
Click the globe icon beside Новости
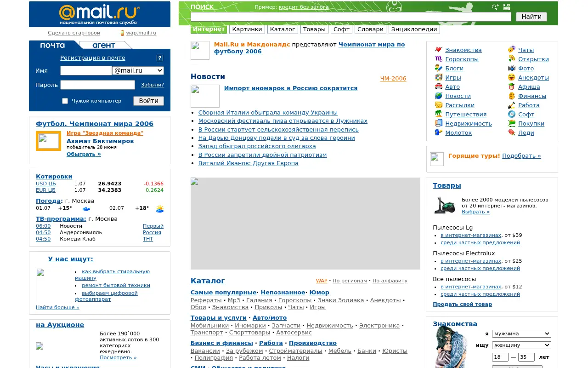coord(438,96)
